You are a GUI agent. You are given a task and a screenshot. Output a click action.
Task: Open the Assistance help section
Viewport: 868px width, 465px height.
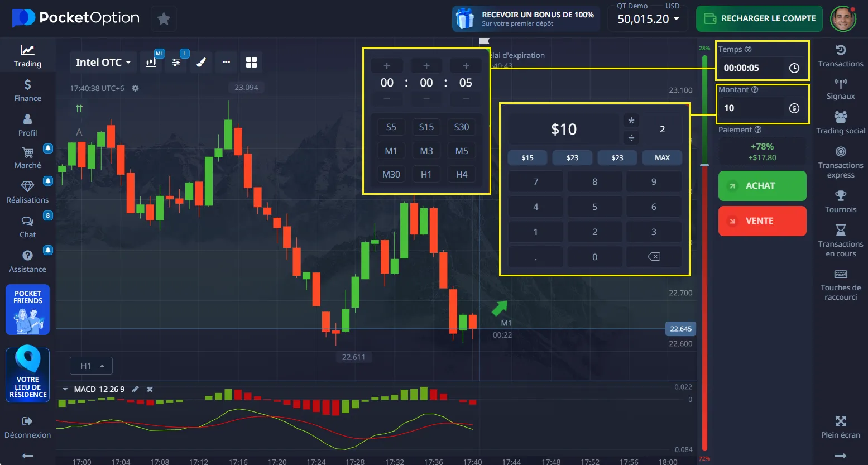27,262
